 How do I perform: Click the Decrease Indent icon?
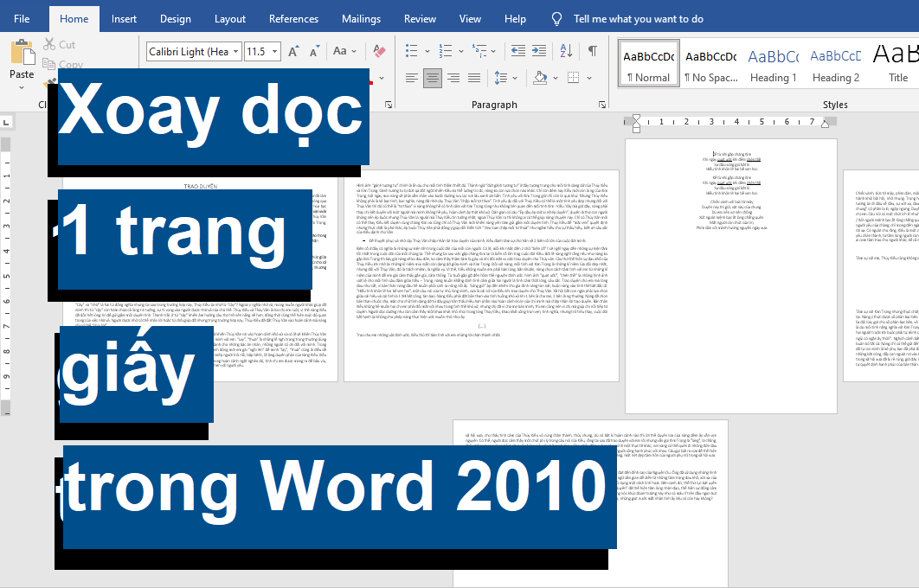[x=519, y=50]
